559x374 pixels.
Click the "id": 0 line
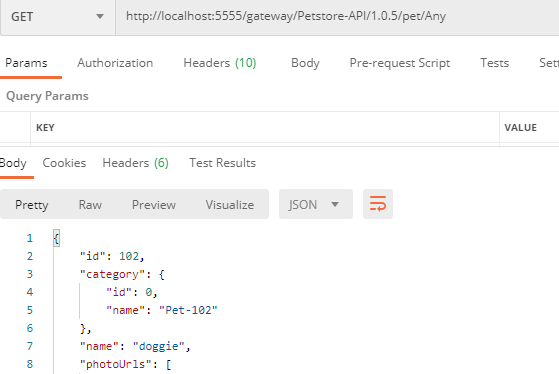click(x=132, y=292)
